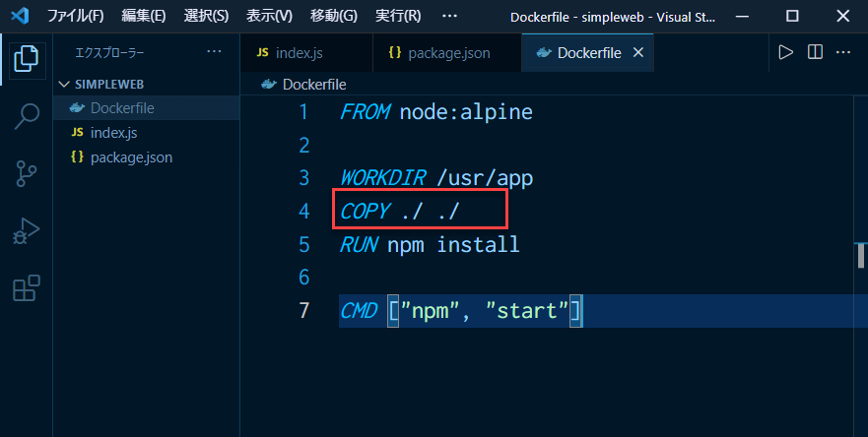The height and width of the screenshot is (437, 868).
Task: Open the Source Control view
Action: (26, 173)
